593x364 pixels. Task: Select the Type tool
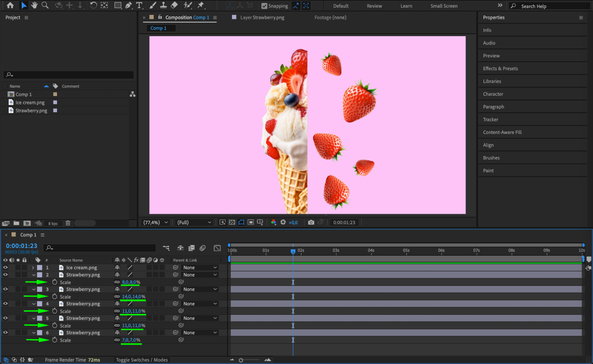pos(139,5)
